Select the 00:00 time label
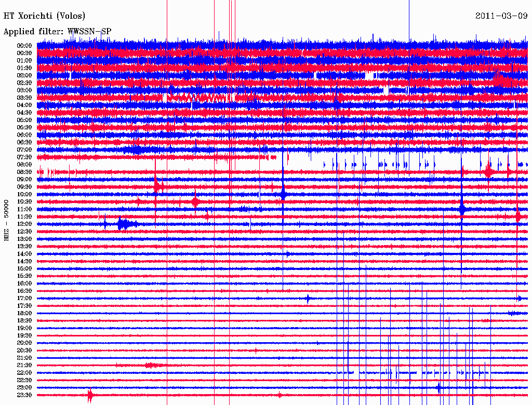The height and width of the screenshot is (405, 532). [24, 46]
